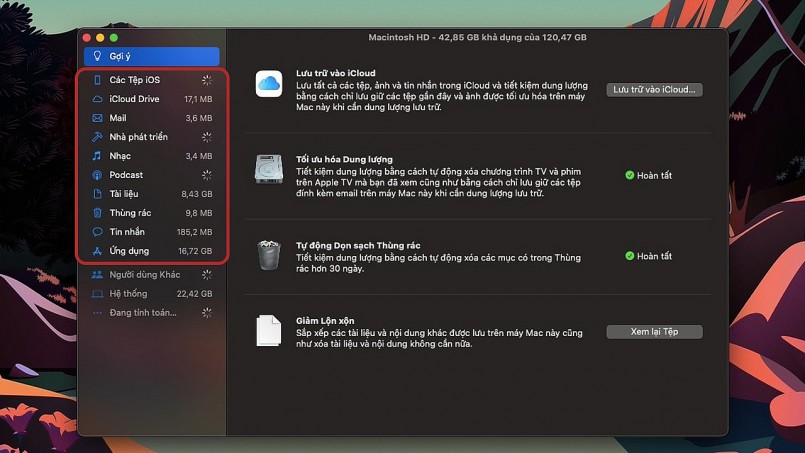Image resolution: width=805 pixels, height=453 pixels.
Task: Select Tài liệu 8,43 GB entry
Action: coord(150,194)
